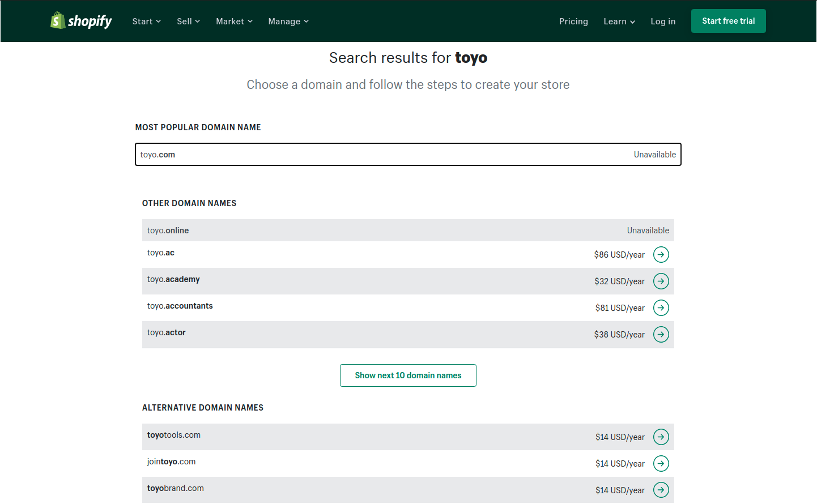Choose toyotools.com arrow icon
The height and width of the screenshot is (504, 817).
pos(661,437)
